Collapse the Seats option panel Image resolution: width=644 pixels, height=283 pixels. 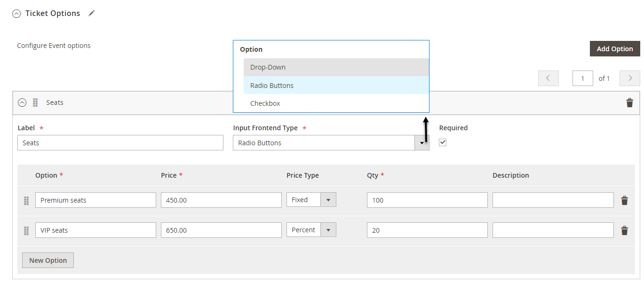[22, 102]
